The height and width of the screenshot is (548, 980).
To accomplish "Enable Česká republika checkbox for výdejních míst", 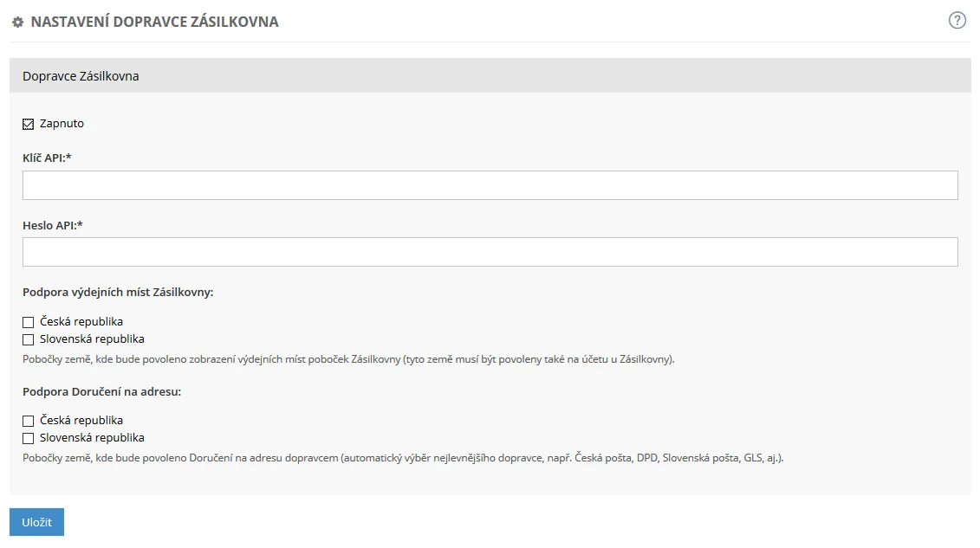I will [x=28, y=322].
